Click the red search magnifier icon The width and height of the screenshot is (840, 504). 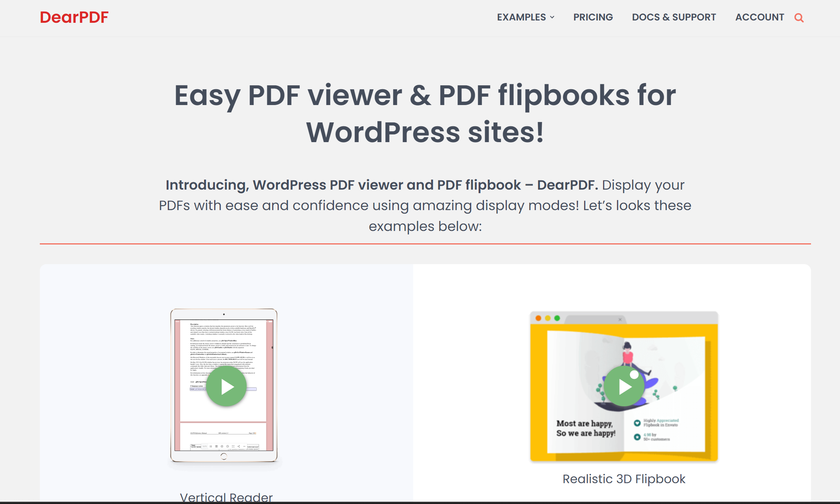pyautogui.click(x=799, y=18)
